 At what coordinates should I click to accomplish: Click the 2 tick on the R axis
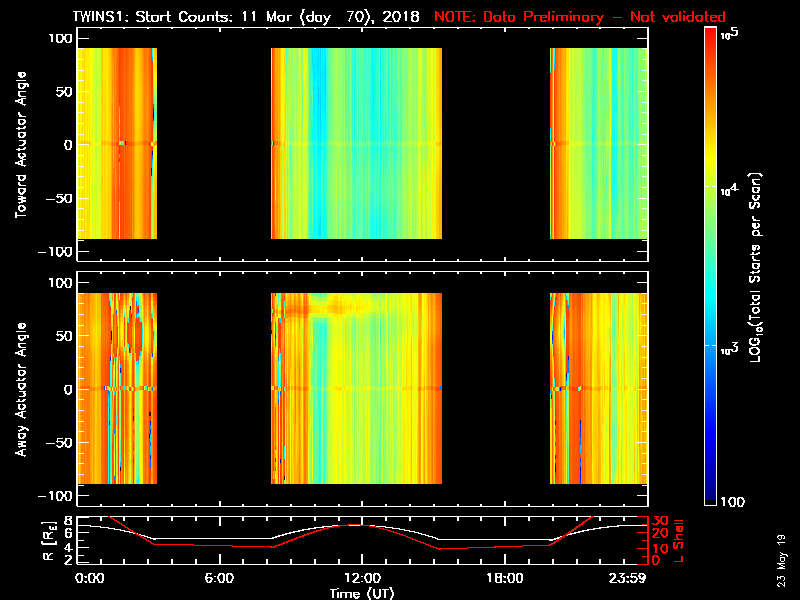[68, 560]
